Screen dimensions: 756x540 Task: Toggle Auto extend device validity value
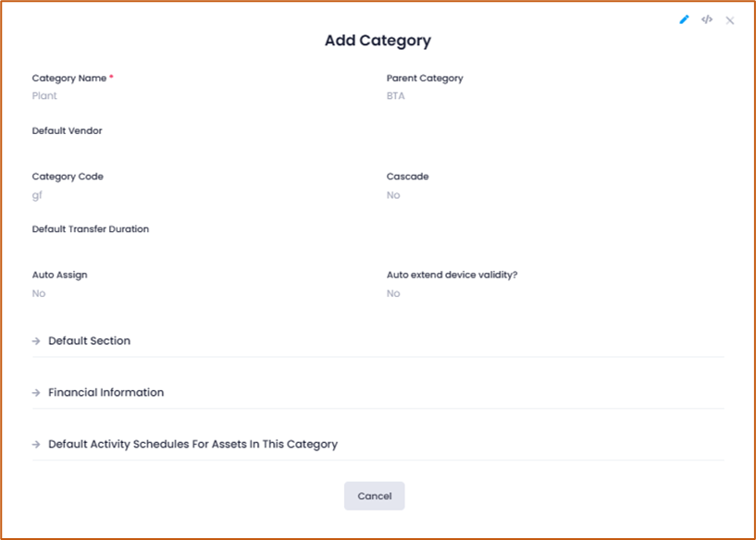point(393,293)
